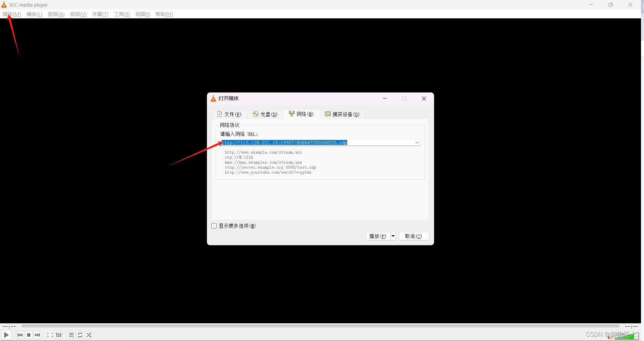Skip to next media icon
This screenshot has height=341, width=644.
point(37,335)
